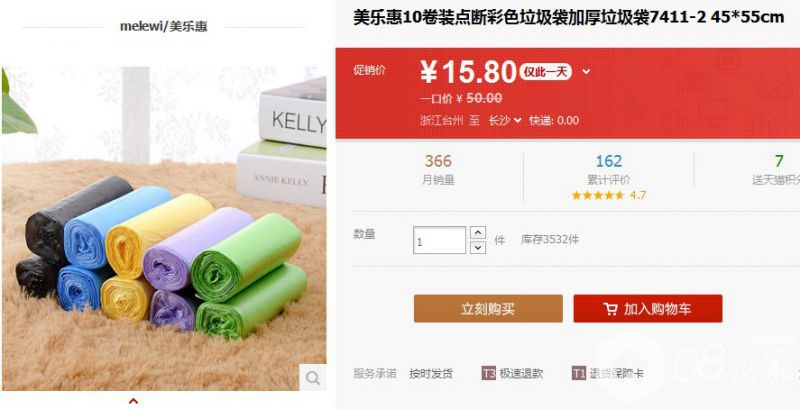This screenshot has height=409, width=800.
Task: Open the 长沙 destination city dropdown
Action: pyautogui.click(x=505, y=121)
